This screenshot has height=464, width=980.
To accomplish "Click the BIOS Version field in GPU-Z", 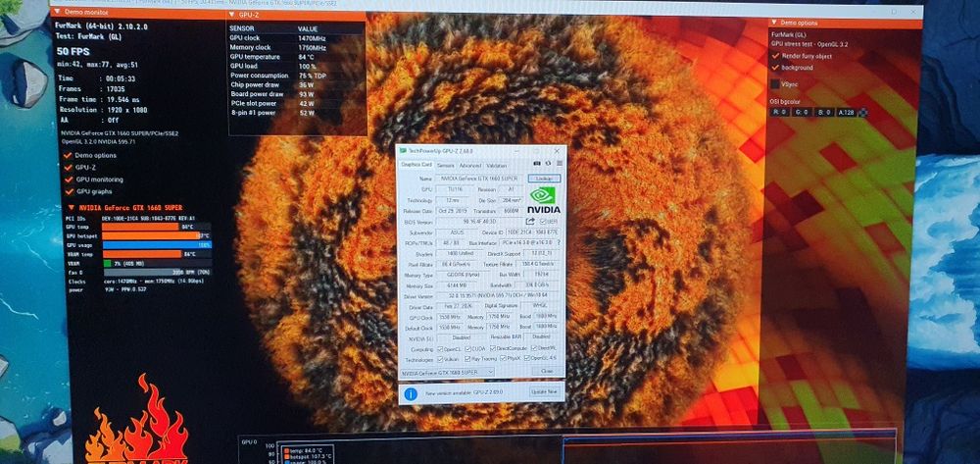I will 479,222.
